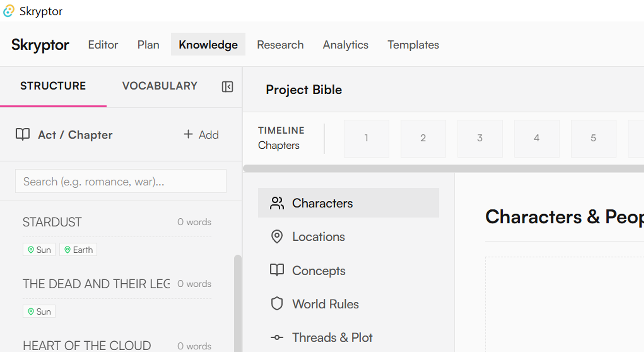Add a new Act / Chapter
Image resolution: width=644 pixels, height=352 pixels.
[201, 134]
